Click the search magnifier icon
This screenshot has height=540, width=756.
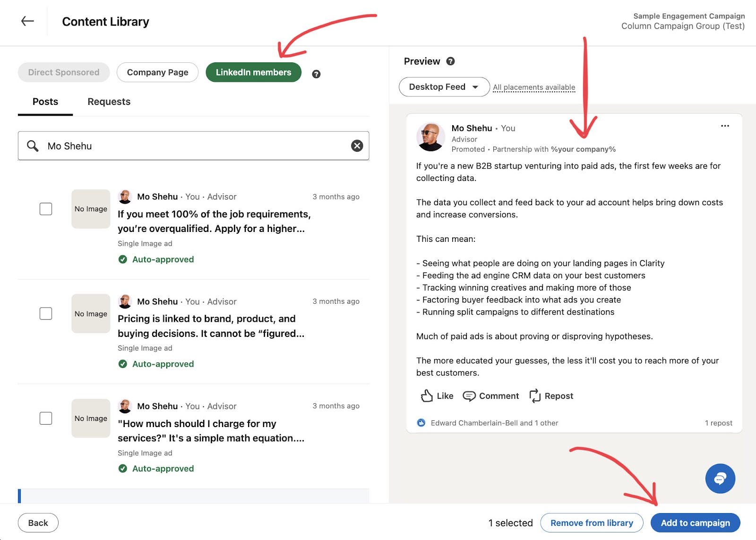pos(33,146)
